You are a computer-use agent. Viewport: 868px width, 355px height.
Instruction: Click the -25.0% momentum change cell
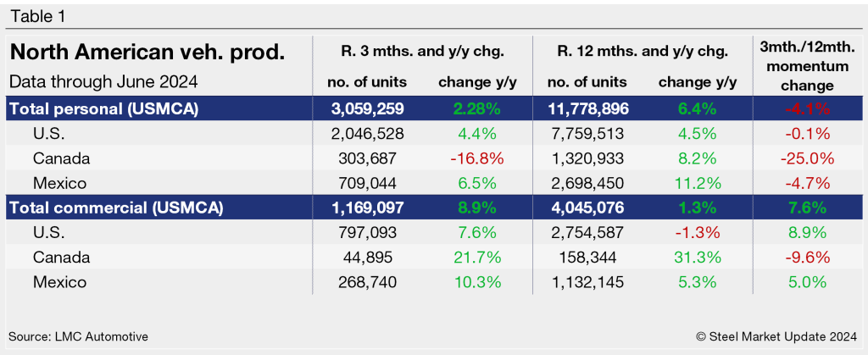pos(804,158)
